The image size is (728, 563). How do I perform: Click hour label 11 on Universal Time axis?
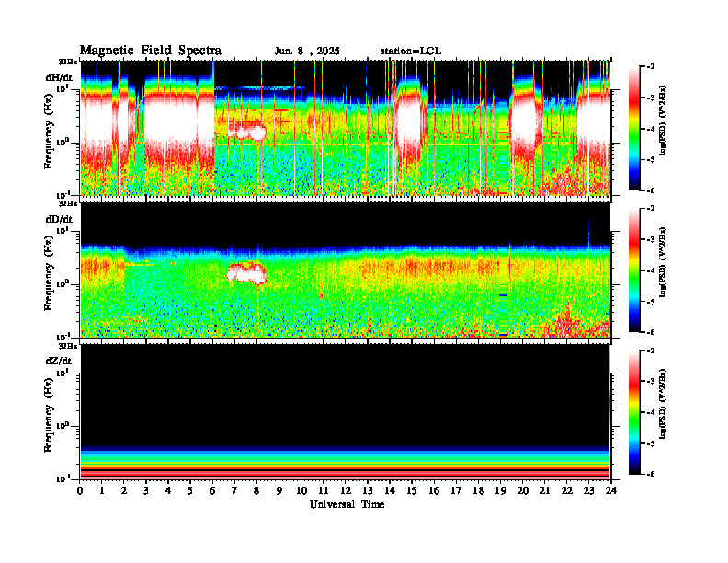(x=324, y=491)
